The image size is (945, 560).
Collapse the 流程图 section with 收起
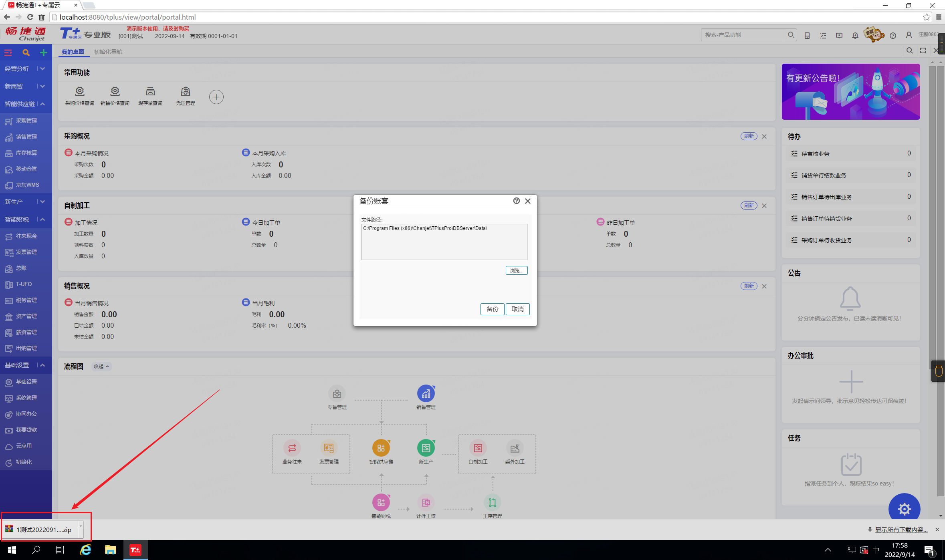tap(101, 366)
